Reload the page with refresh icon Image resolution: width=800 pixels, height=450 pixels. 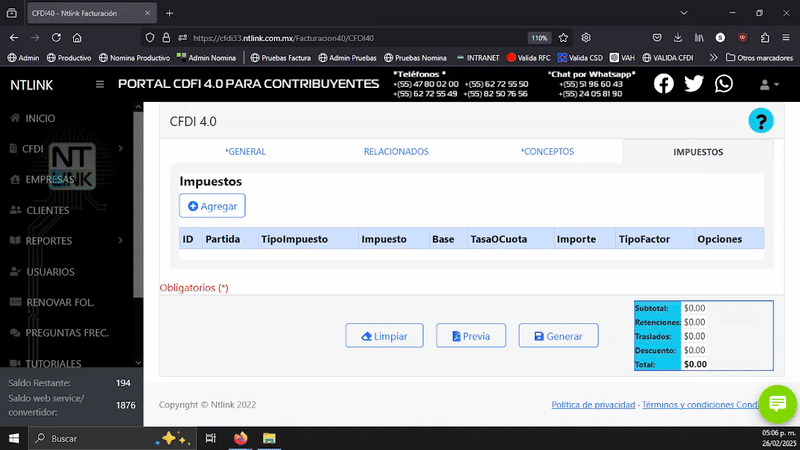tap(56, 38)
